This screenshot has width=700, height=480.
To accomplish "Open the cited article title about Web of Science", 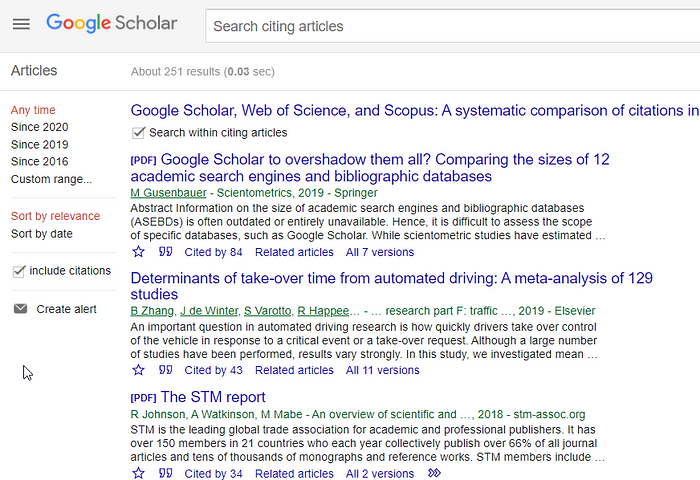I will coord(415,110).
